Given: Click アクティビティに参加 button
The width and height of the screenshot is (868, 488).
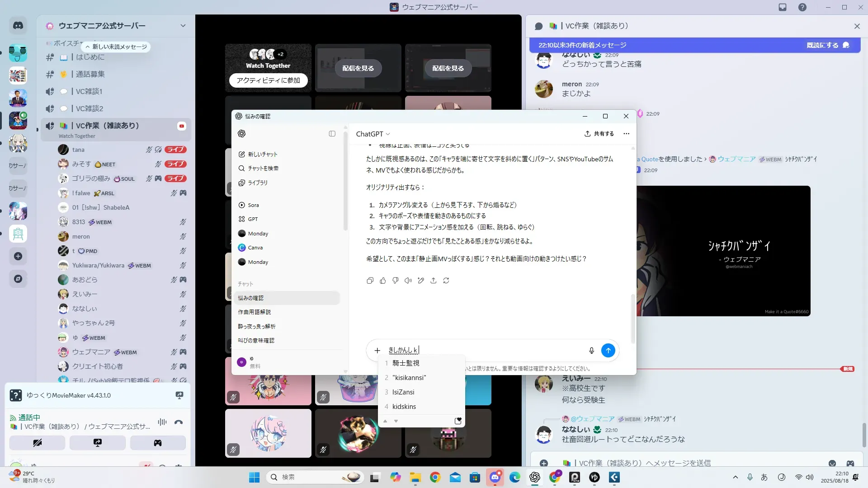Looking at the screenshot, I should coord(268,80).
